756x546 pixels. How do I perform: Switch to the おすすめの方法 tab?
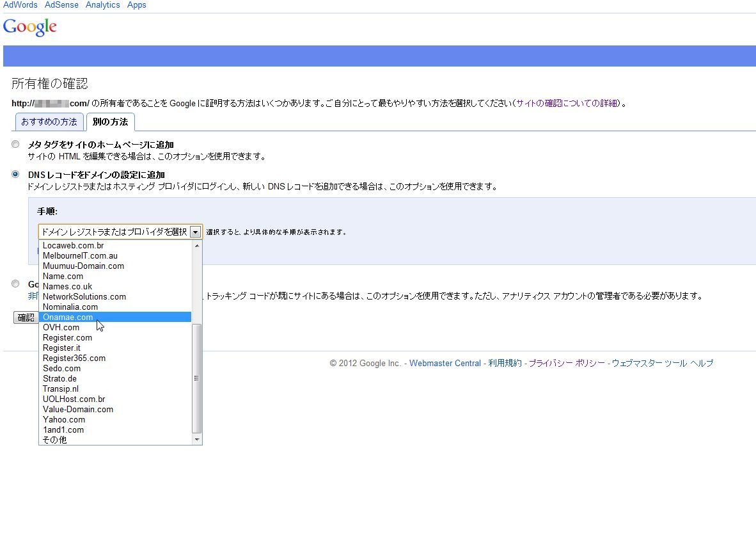[49, 122]
